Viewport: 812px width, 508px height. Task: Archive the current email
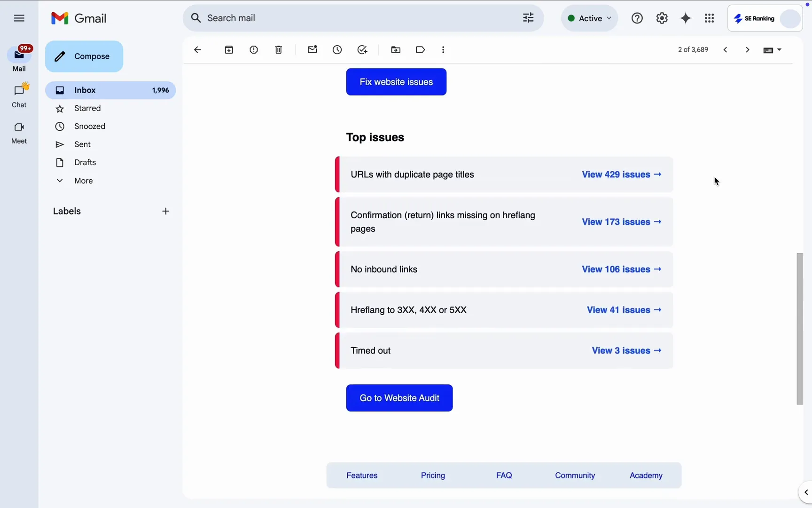tap(229, 49)
